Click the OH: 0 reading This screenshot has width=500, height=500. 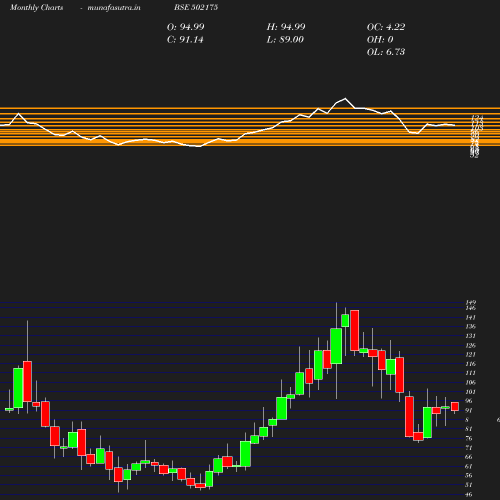[380, 40]
